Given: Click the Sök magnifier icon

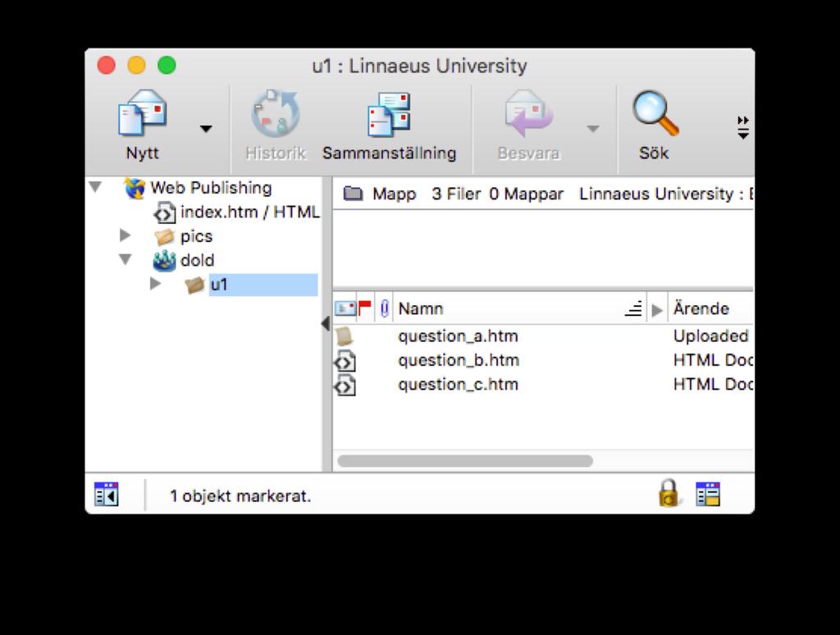Looking at the screenshot, I should (655, 113).
